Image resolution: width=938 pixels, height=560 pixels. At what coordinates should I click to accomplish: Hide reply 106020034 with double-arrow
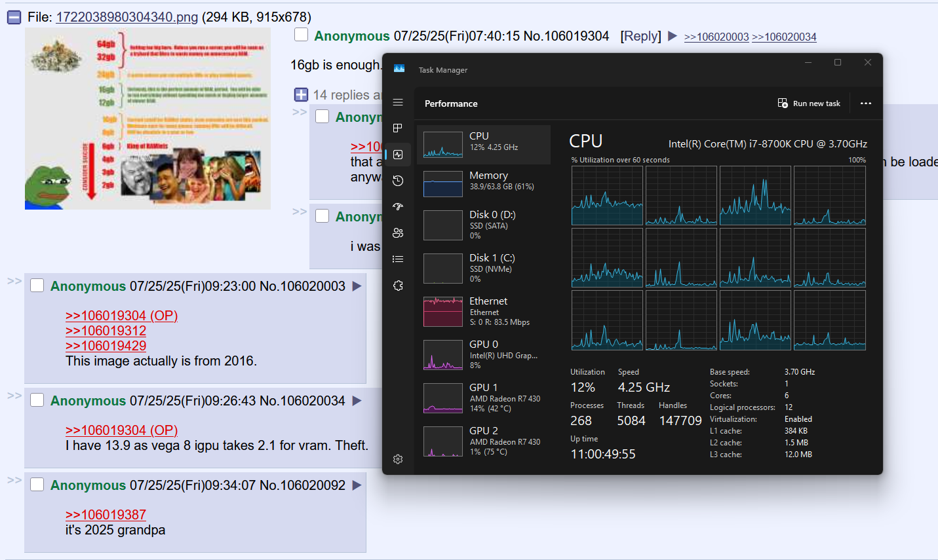[x=14, y=396]
